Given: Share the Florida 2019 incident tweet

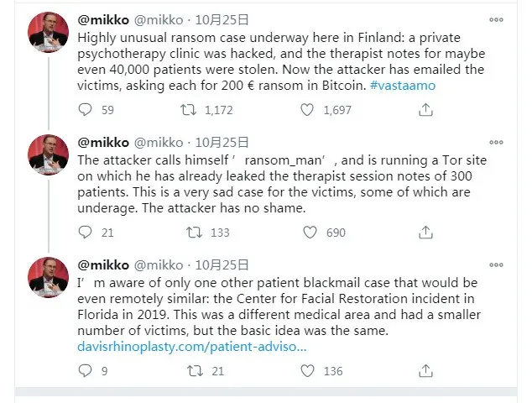Looking at the screenshot, I should pyautogui.click(x=426, y=370).
